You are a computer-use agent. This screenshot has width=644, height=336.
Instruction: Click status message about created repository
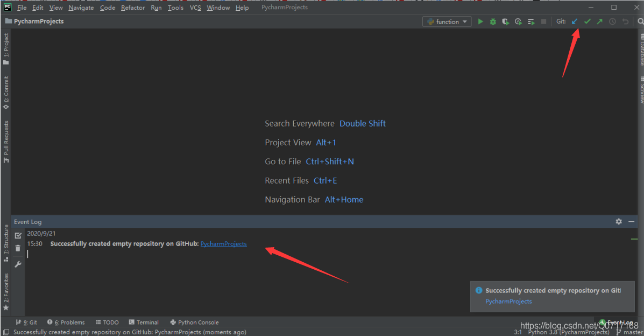130,332
